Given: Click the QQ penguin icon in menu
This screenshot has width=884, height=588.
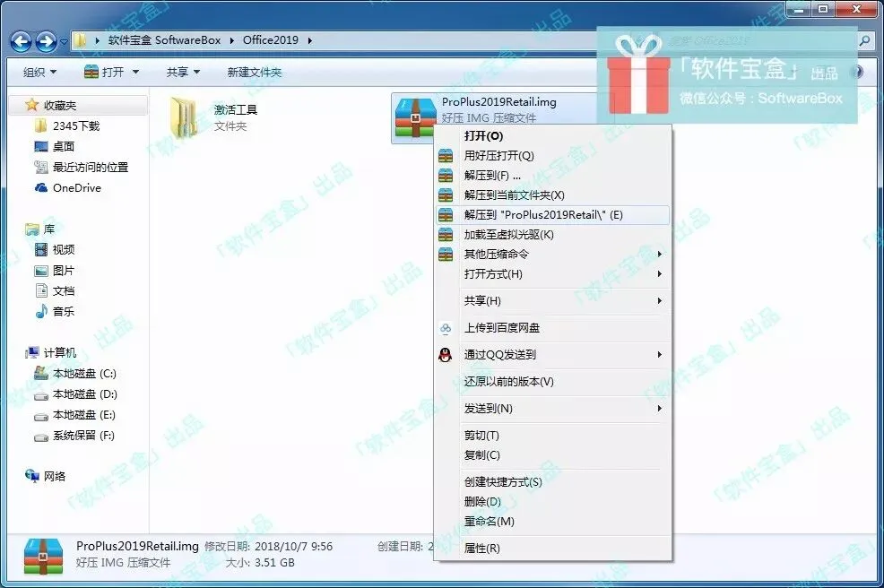Looking at the screenshot, I should point(446,355).
